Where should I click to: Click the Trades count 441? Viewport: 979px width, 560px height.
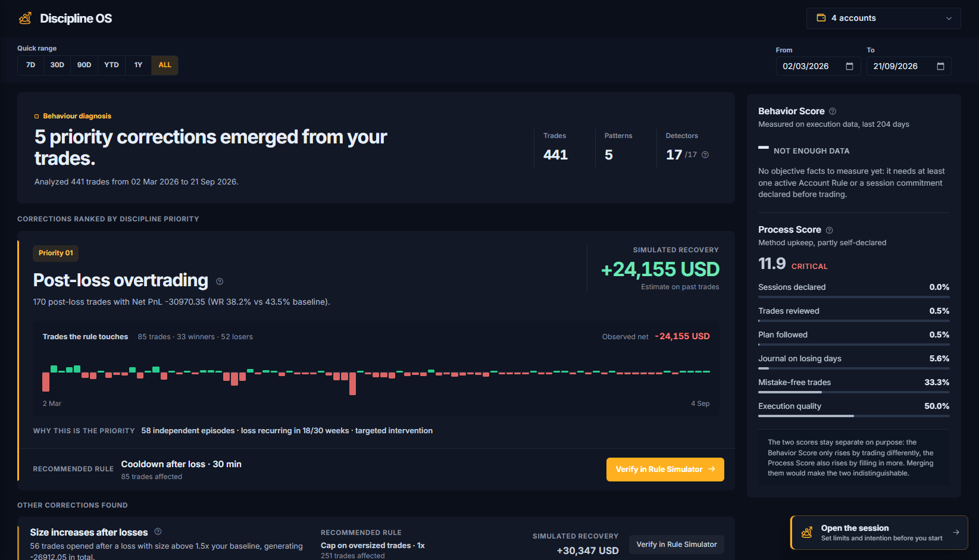point(555,155)
